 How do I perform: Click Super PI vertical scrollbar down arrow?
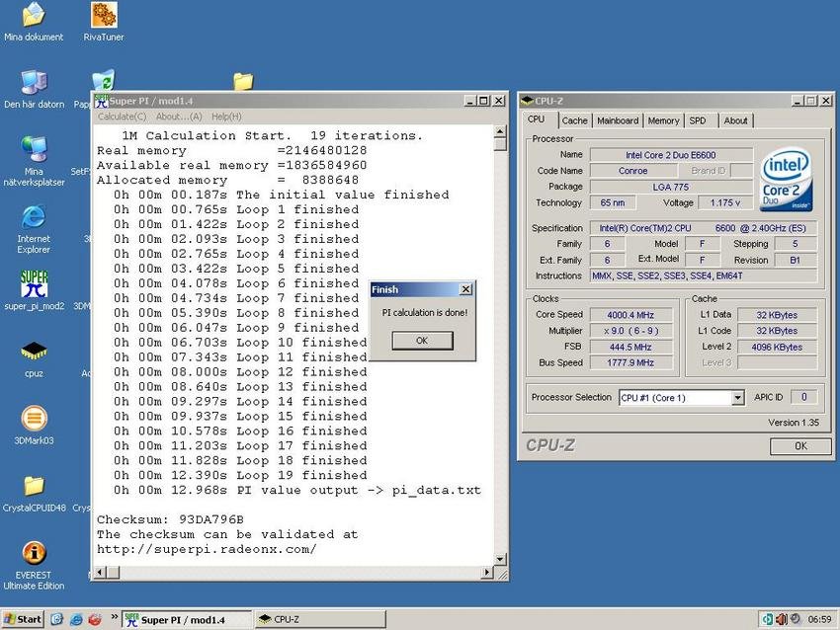(x=500, y=559)
